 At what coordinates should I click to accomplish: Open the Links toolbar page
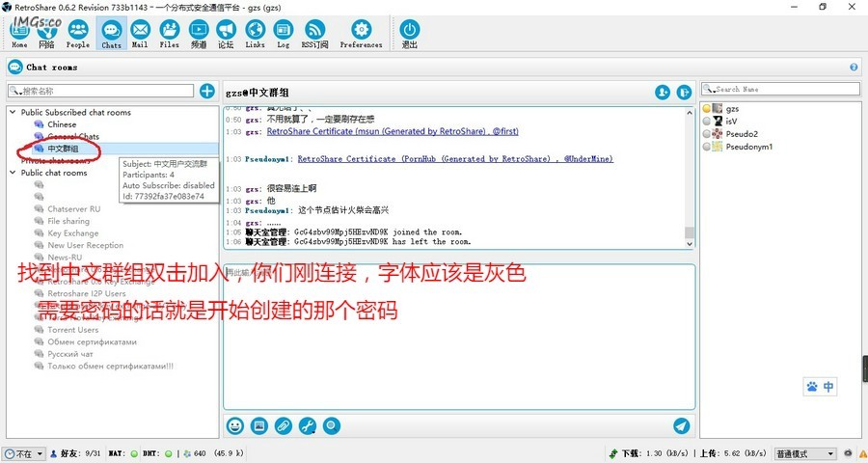click(256, 34)
